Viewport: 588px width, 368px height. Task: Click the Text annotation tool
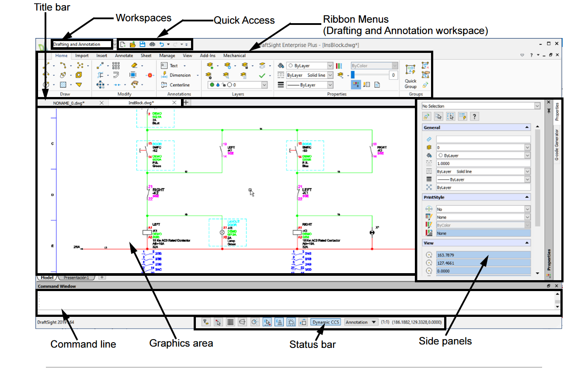(x=174, y=66)
